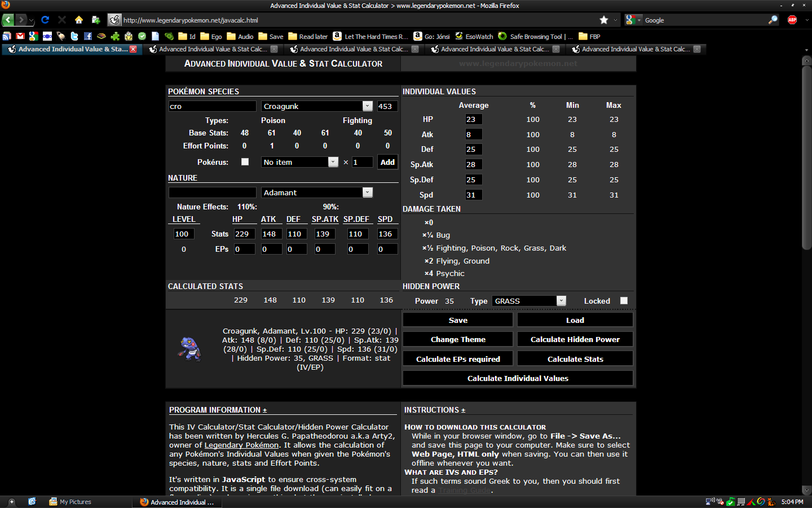The height and width of the screenshot is (508, 812).
Task: Toggle the Hidden Power Locked checkbox
Action: [x=624, y=300]
